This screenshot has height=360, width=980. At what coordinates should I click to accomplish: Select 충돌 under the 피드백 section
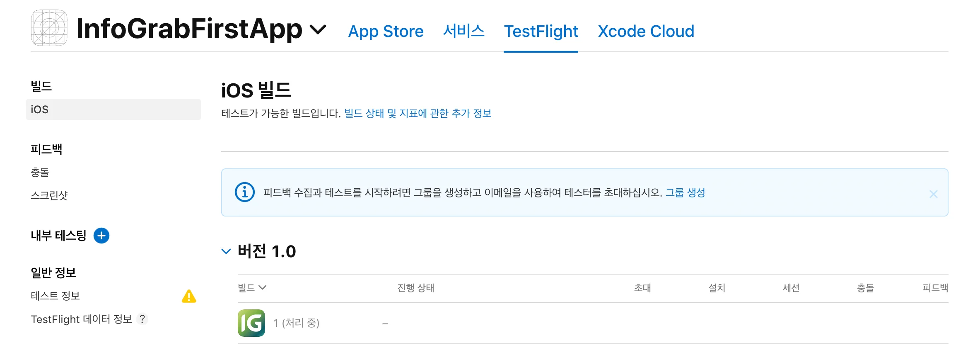point(40,173)
